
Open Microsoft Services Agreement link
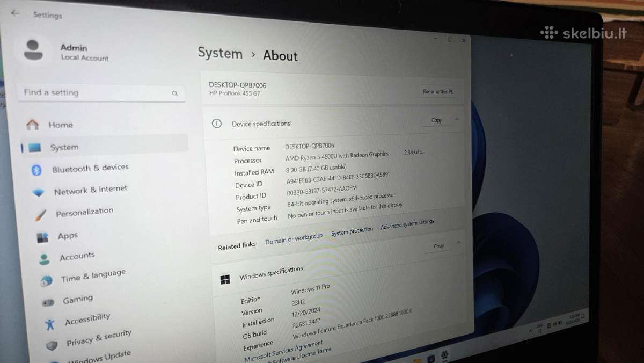tap(284, 351)
